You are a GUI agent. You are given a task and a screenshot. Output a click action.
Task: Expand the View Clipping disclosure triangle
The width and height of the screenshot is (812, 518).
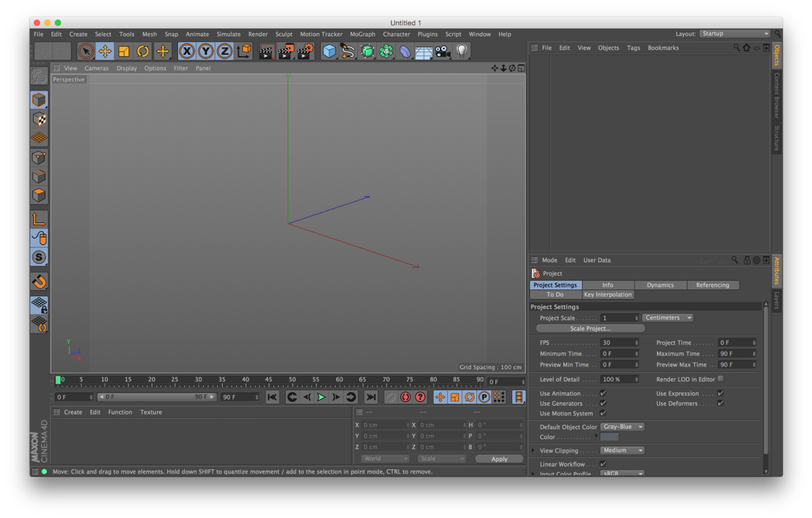click(533, 450)
